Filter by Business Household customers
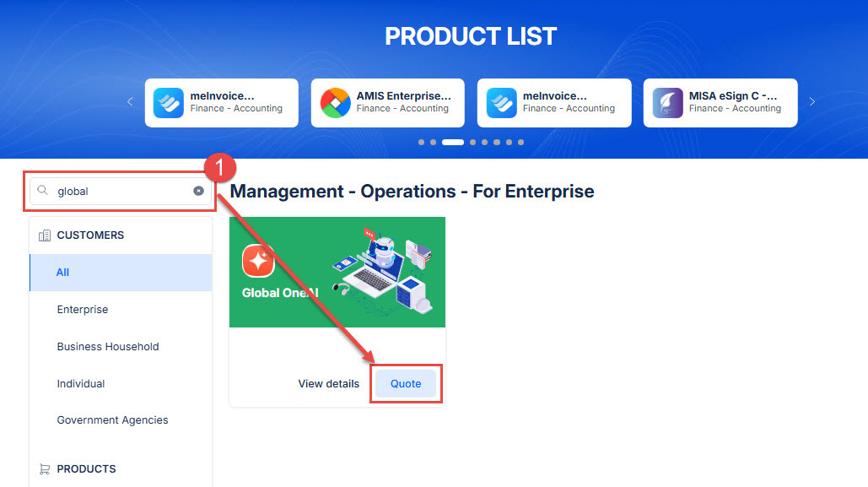The image size is (868, 487). [108, 347]
